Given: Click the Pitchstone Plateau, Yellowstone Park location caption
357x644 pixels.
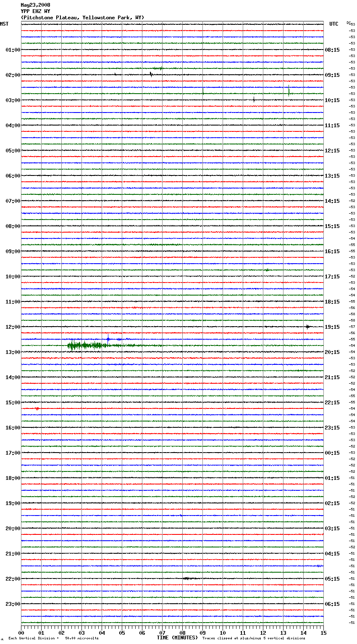Looking at the screenshot, I should 82,18.
